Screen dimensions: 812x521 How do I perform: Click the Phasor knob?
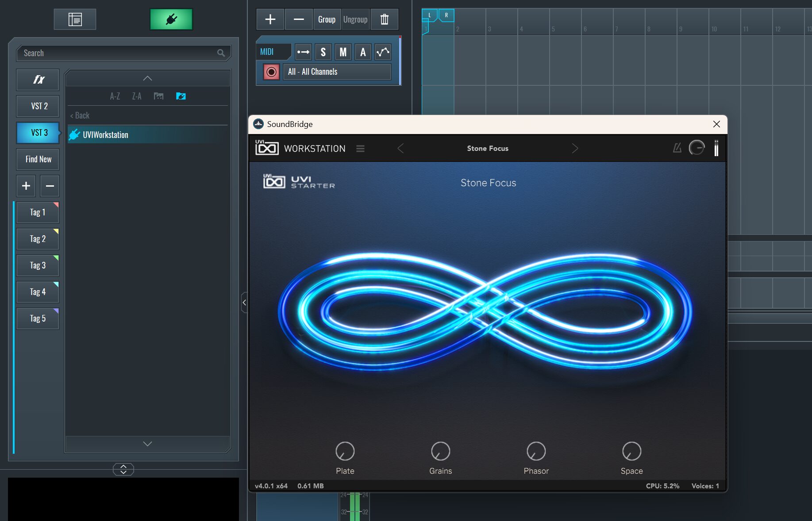(536, 451)
